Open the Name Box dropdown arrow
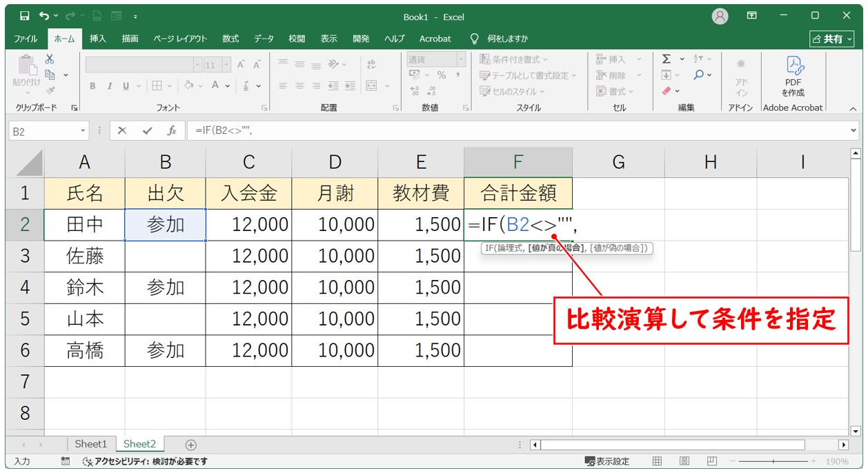This screenshot has width=868, height=473. [83, 130]
